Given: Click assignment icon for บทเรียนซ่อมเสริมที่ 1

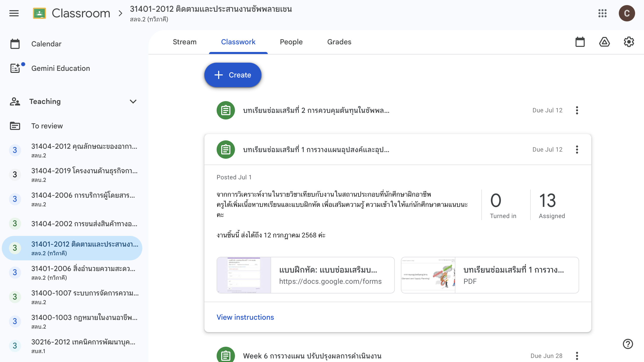Looking at the screenshot, I should tap(226, 150).
